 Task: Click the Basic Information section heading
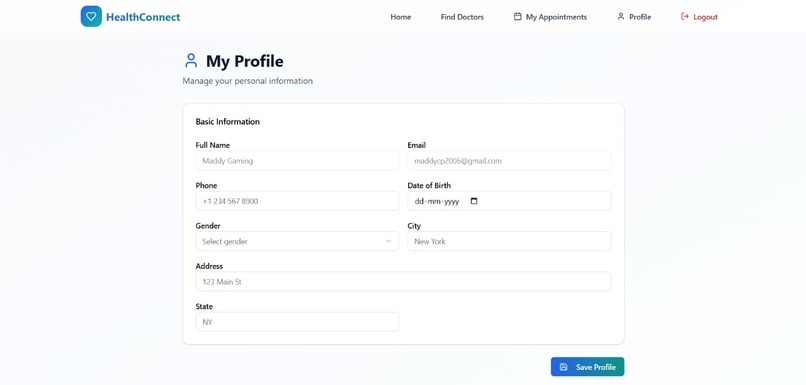coord(228,122)
